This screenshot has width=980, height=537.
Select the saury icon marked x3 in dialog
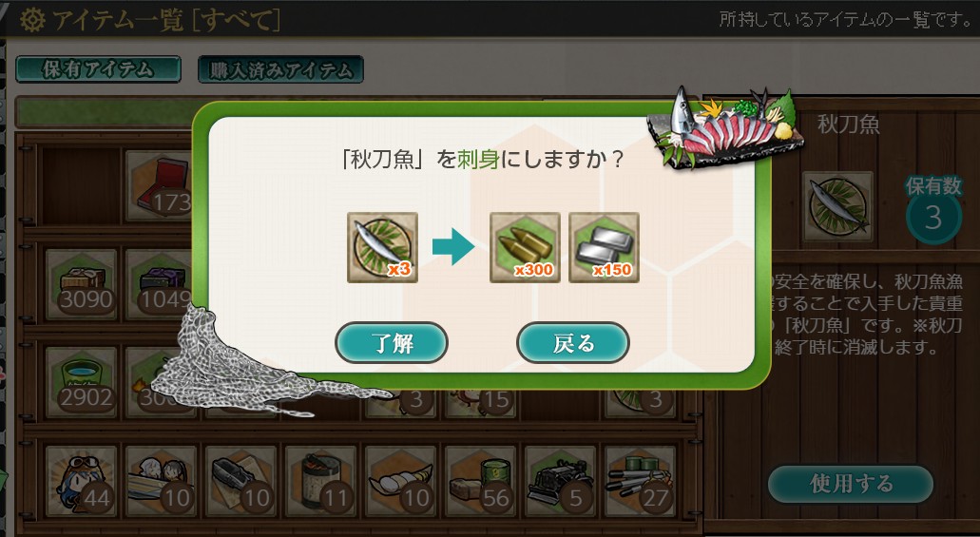tap(382, 247)
